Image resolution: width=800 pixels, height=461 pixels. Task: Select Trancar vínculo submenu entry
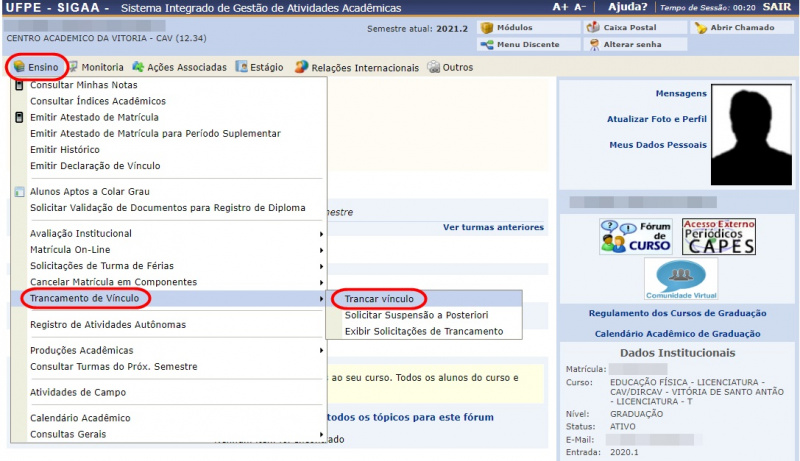click(378, 299)
